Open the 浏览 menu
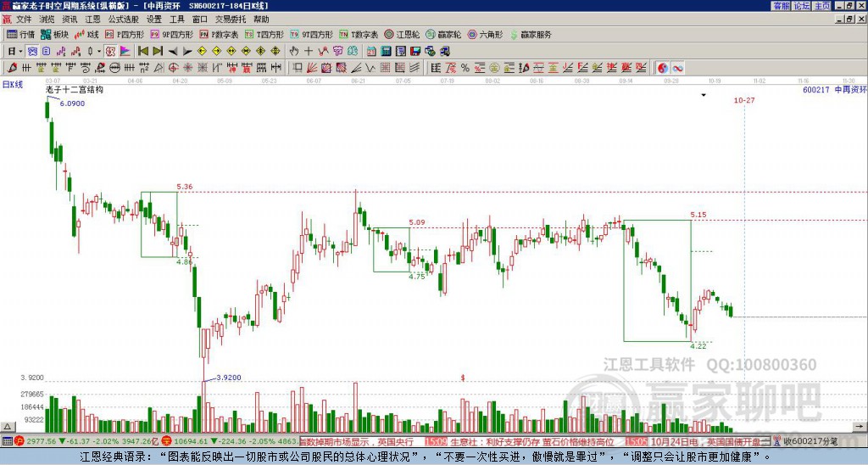This screenshot has width=868, height=465. tap(47, 20)
